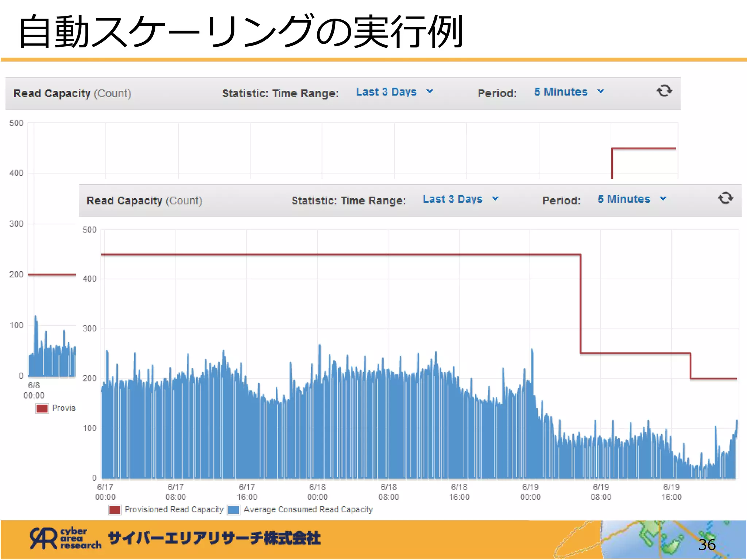This screenshot has height=560, width=747.
Task: Click front panel 'Read Capacity (Count)' title
Action: coord(144,201)
